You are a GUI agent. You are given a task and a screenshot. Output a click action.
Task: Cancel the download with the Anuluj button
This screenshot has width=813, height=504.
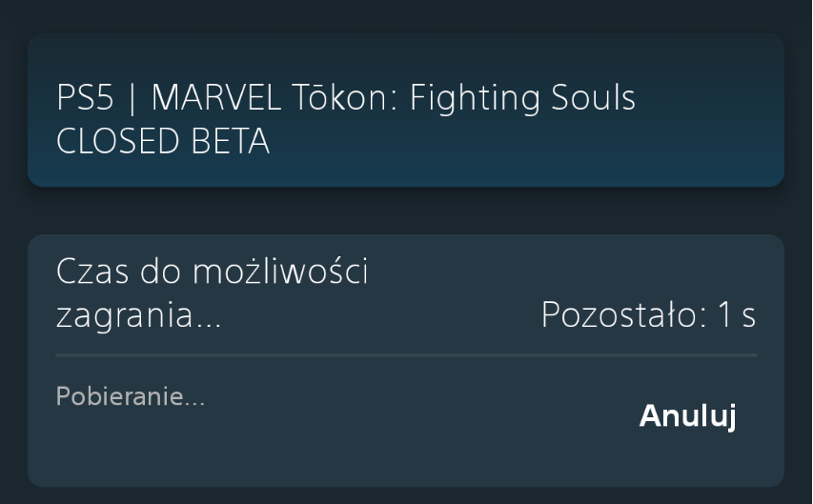pyautogui.click(x=687, y=415)
